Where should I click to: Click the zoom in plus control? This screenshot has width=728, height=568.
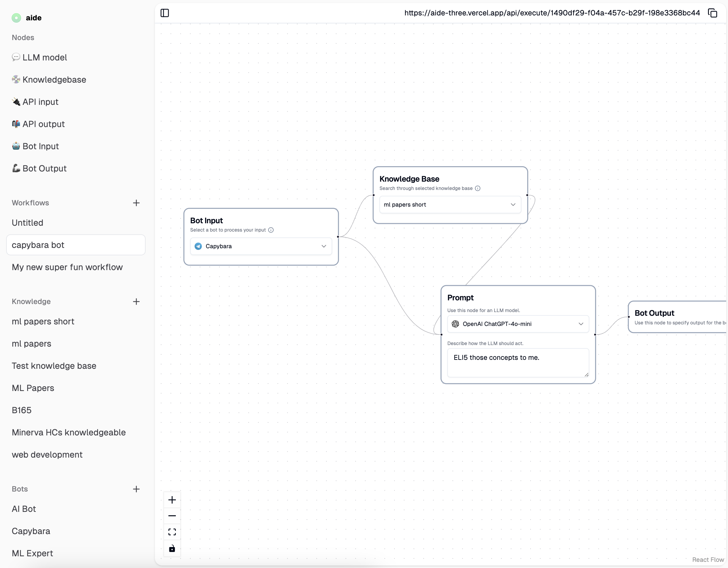172,500
